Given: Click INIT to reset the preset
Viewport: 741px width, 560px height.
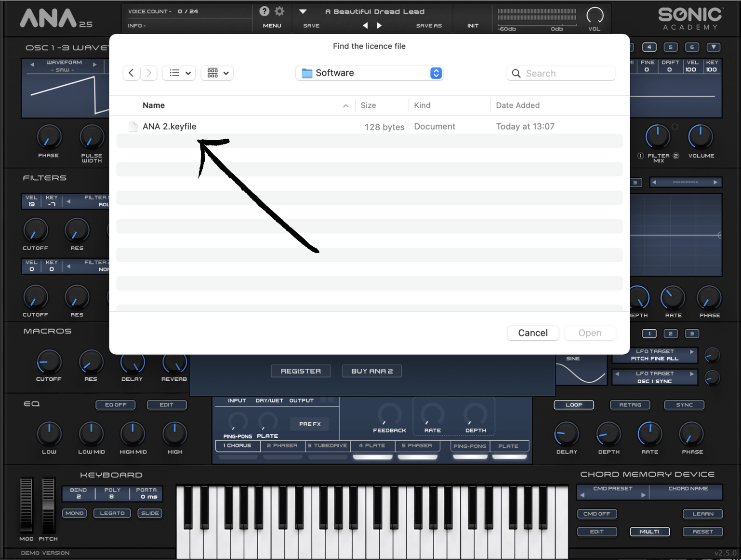Looking at the screenshot, I should (x=473, y=26).
